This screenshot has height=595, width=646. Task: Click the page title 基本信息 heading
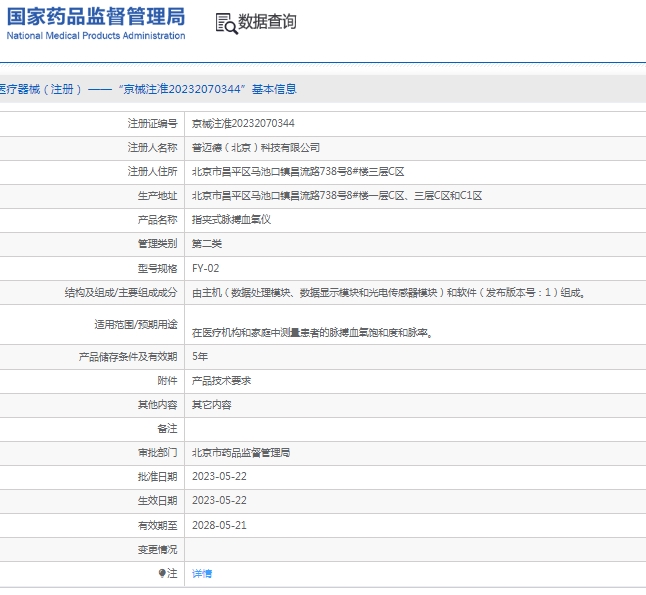coord(274,89)
